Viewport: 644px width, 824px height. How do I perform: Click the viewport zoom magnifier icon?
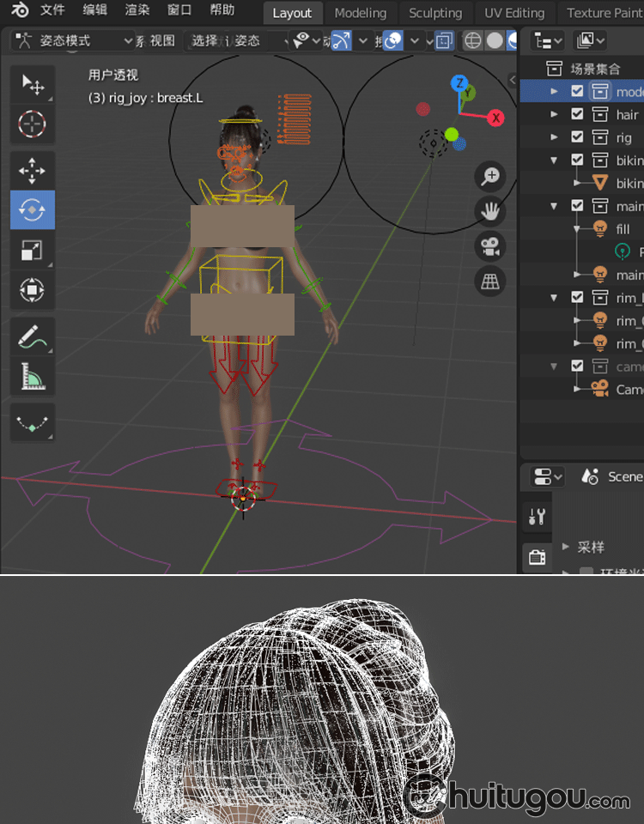(490, 177)
